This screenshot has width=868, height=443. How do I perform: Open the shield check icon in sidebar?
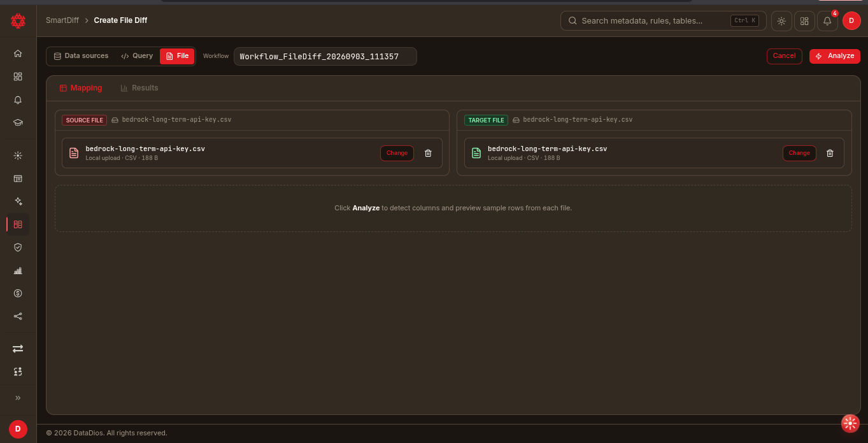(x=18, y=247)
